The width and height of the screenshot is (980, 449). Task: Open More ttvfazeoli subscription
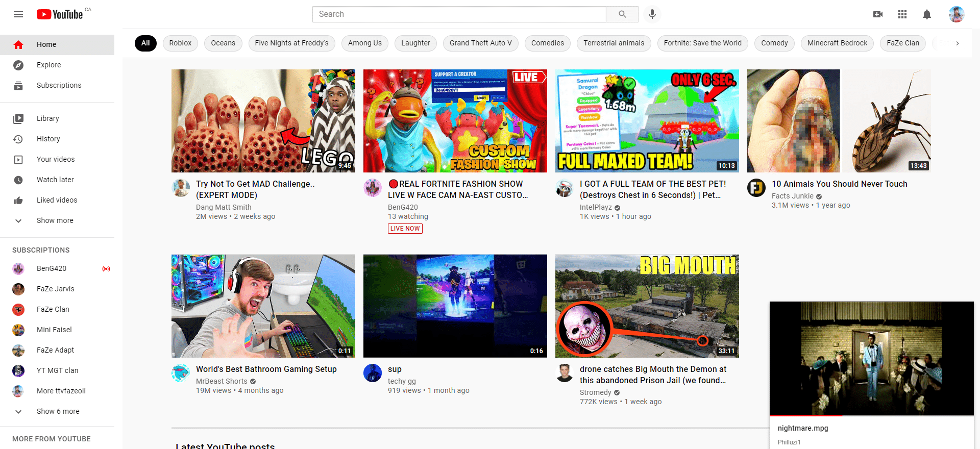point(57,391)
